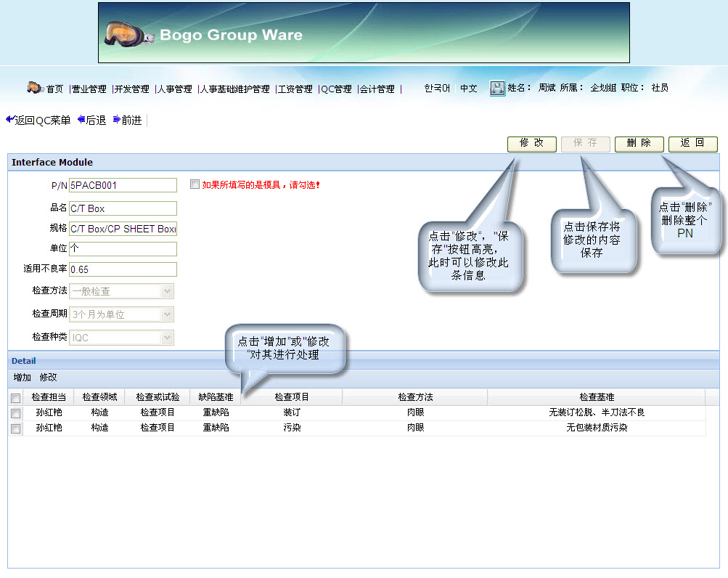Open the 人事管理 menu
This screenshot has height=578, width=728.
[x=175, y=89]
